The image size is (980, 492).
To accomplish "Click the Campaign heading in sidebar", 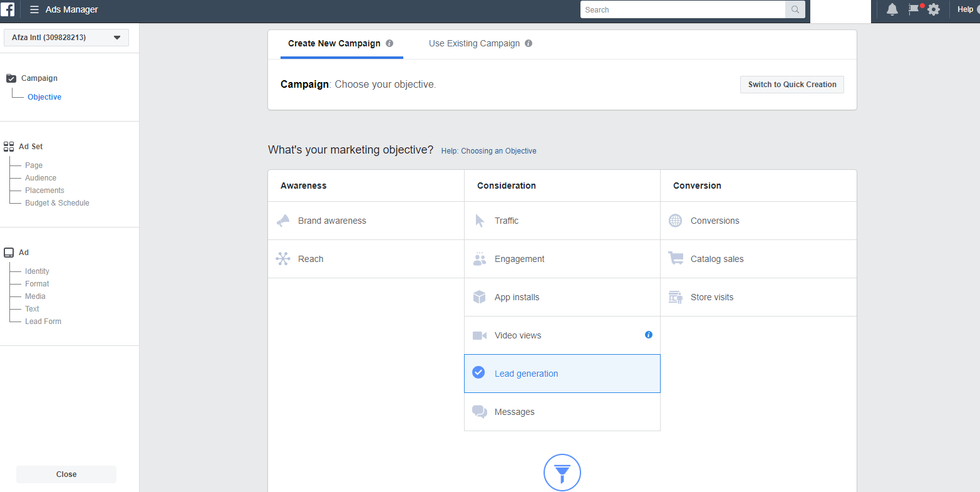I will coord(39,78).
